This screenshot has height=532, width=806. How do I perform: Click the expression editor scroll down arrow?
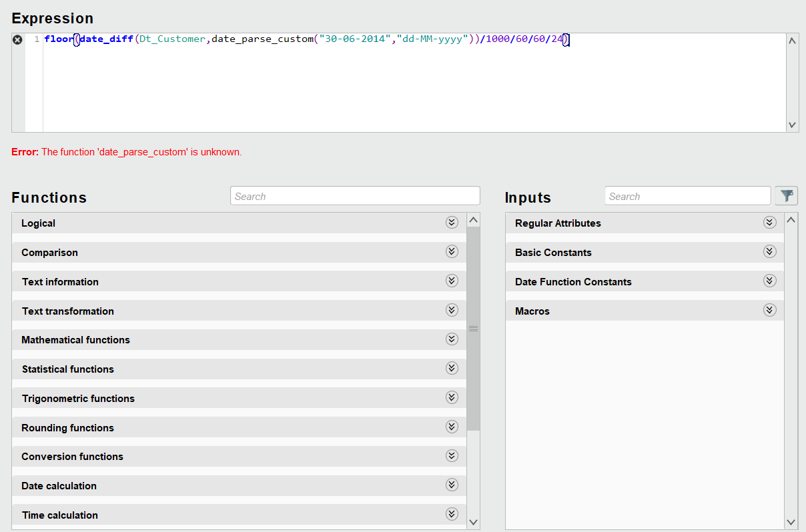(792, 125)
